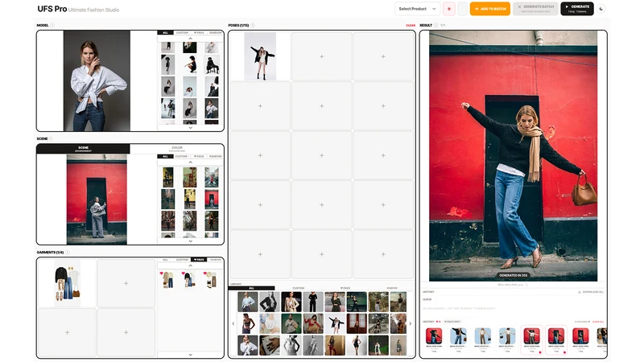Select the RANDOM tab in pose library
Viewport: 644px width, 362px height.
(392, 288)
